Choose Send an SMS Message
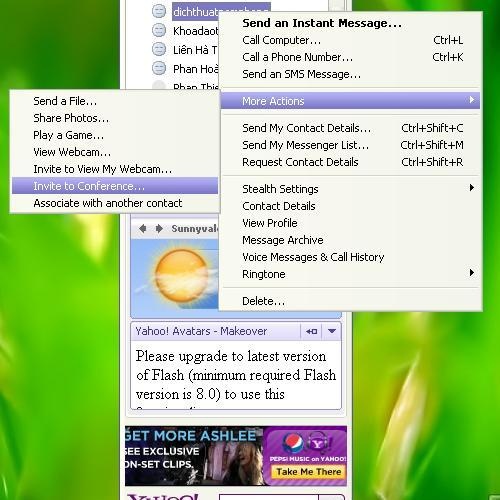Image resolution: width=500 pixels, height=500 pixels. pos(350,74)
